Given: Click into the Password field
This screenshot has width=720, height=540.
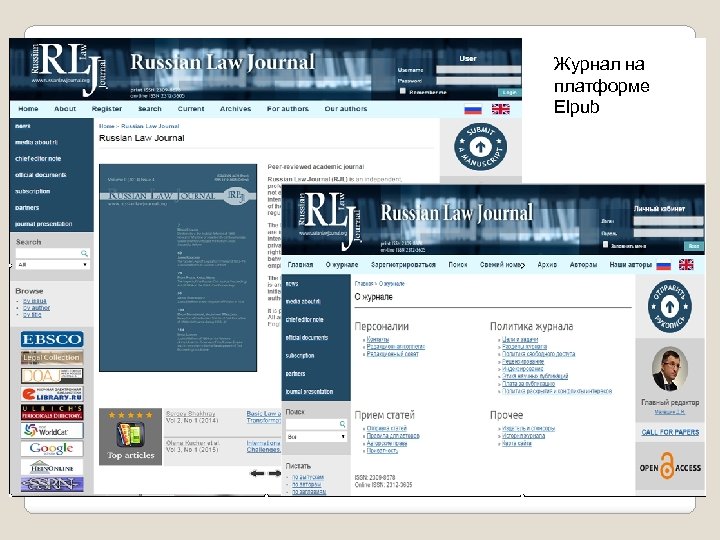Looking at the screenshot, I should (x=478, y=80).
